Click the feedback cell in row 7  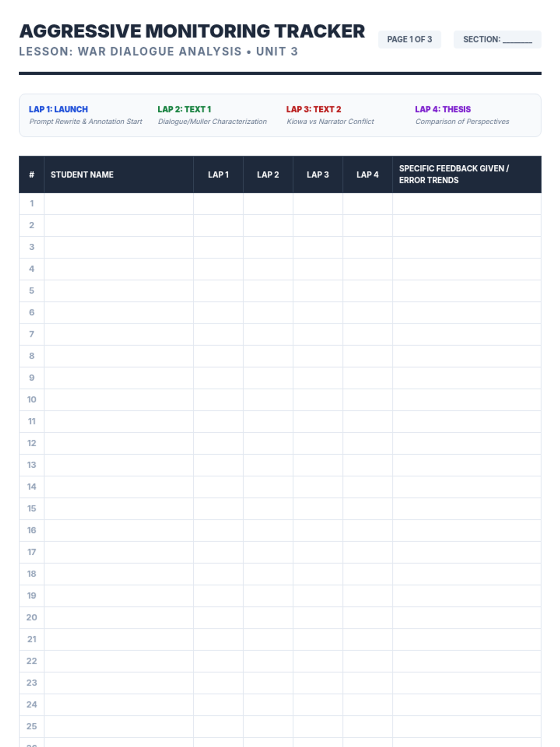pyautogui.click(x=467, y=334)
